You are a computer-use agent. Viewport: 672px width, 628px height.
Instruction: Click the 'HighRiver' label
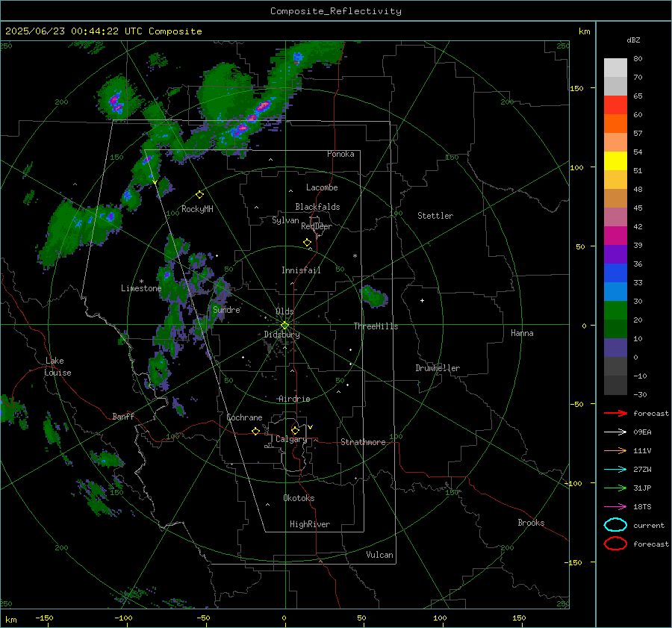[x=310, y=524]
